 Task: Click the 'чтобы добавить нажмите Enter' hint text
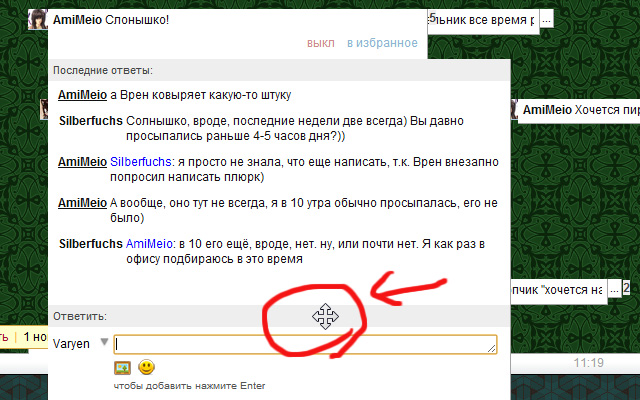(x=189, y=386)
